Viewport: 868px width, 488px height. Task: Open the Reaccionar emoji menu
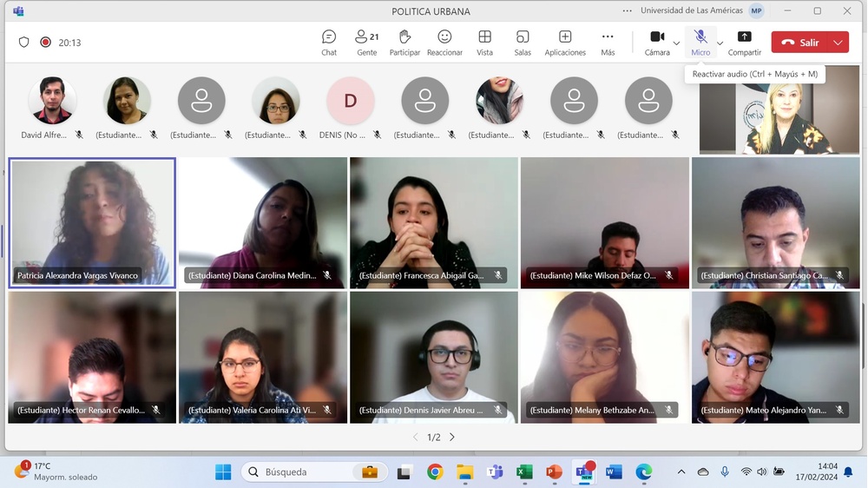(x=444, y=42)
